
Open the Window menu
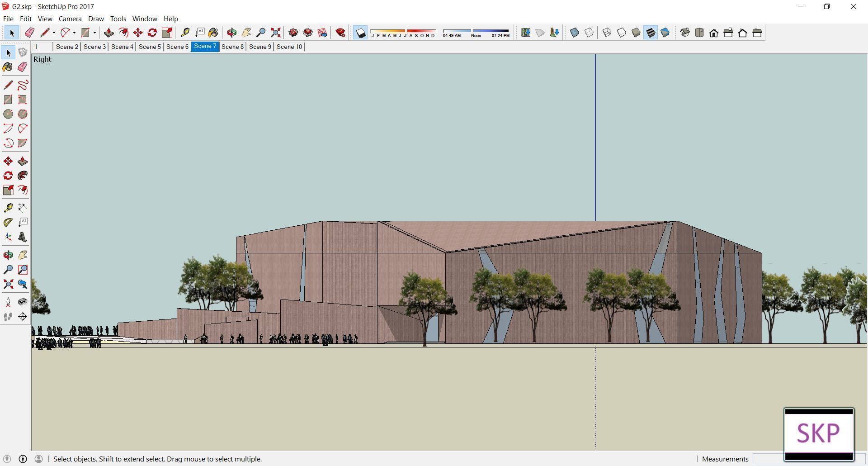pyautogui.click(x=145, y=19)
